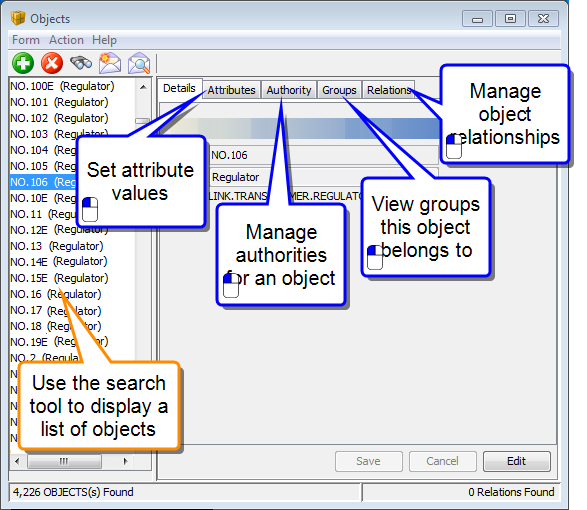The image size is (587, 510).
Task: Click the envelope with star icon
Action: 110,63
